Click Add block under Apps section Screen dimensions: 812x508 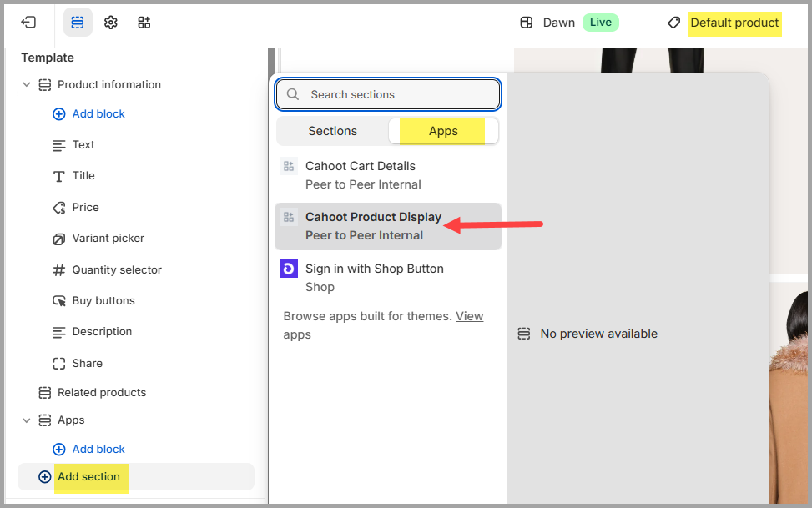tap(98, 449)
